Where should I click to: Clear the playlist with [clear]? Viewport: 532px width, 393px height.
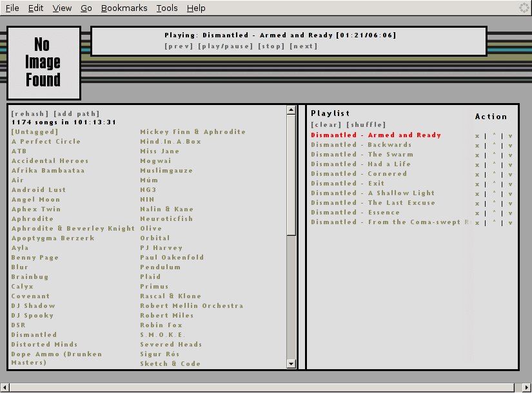[x=326, y=124]
